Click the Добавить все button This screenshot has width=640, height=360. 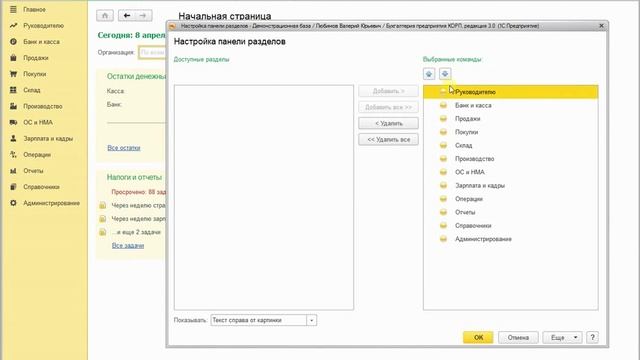(x=389, y=107)
